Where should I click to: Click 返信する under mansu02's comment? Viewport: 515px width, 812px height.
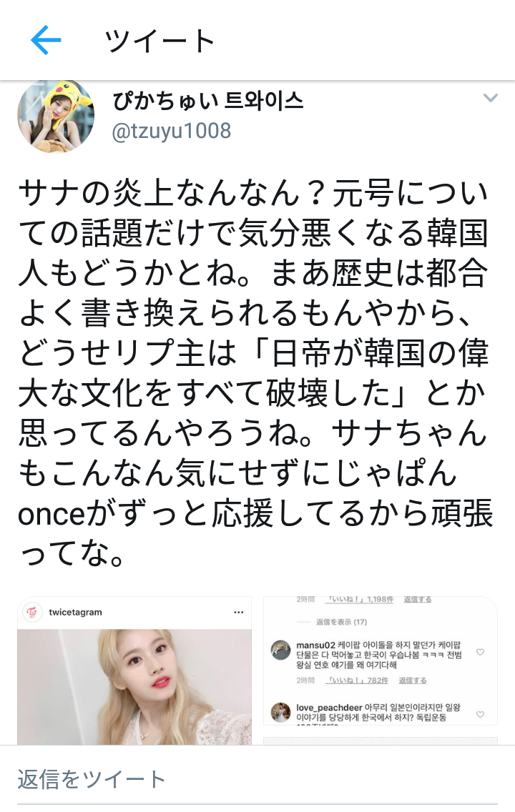click(413, 680)
